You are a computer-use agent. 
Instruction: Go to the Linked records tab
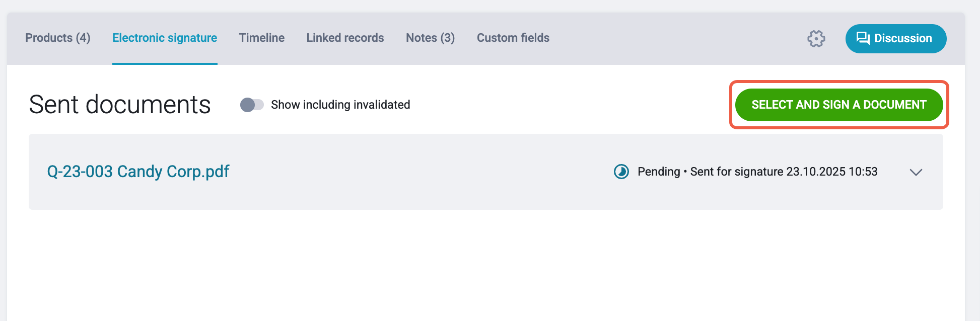(345, 38)
